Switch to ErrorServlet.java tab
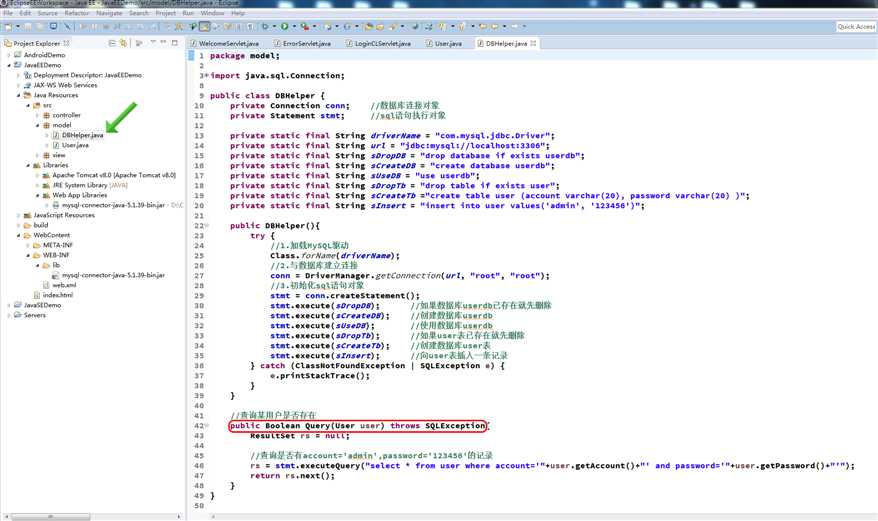The width and height of the screenshot is (878, 521). (302, 43)
